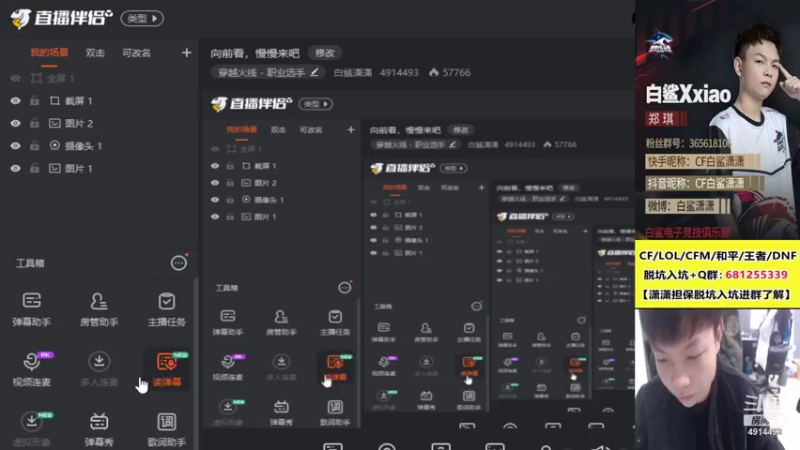Open the 弹幕秀 tool in the main toolbox
800x450 pixels.
point(99,429)
